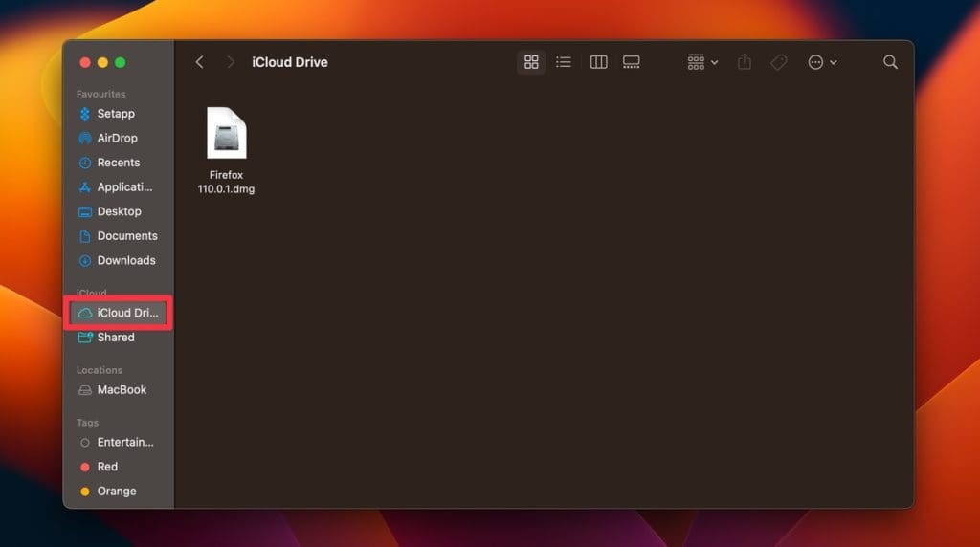Click the iCloud Drive window title

289,62
